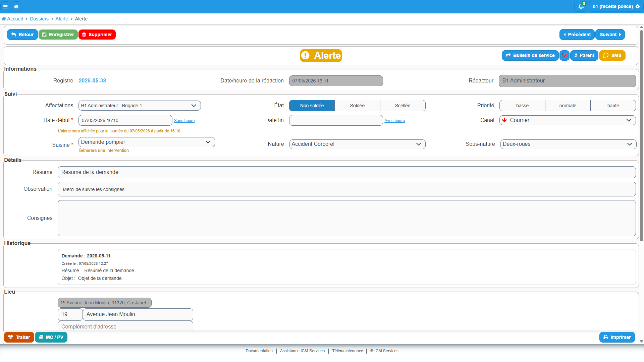The height and width of the screenshot is (362, 644).
Task: Go to the Suivant record
Action: coord(610,35)
